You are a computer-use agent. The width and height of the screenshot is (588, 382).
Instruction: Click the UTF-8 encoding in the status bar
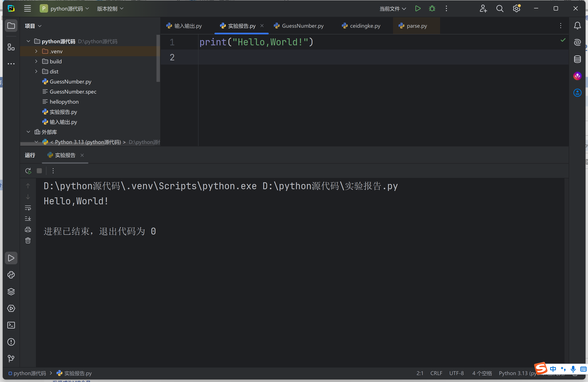(x=456, y=373)
